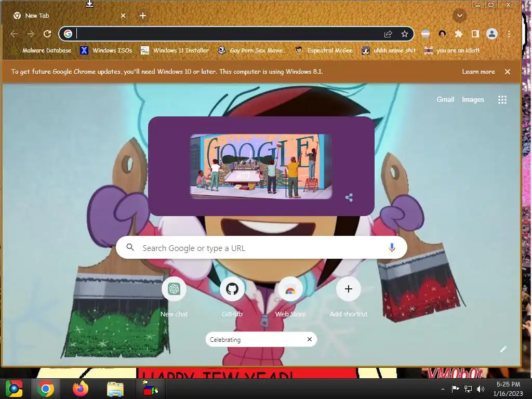532x399 pixels.
Task: Click the striped flag extension icon
Action: (425, 34)
